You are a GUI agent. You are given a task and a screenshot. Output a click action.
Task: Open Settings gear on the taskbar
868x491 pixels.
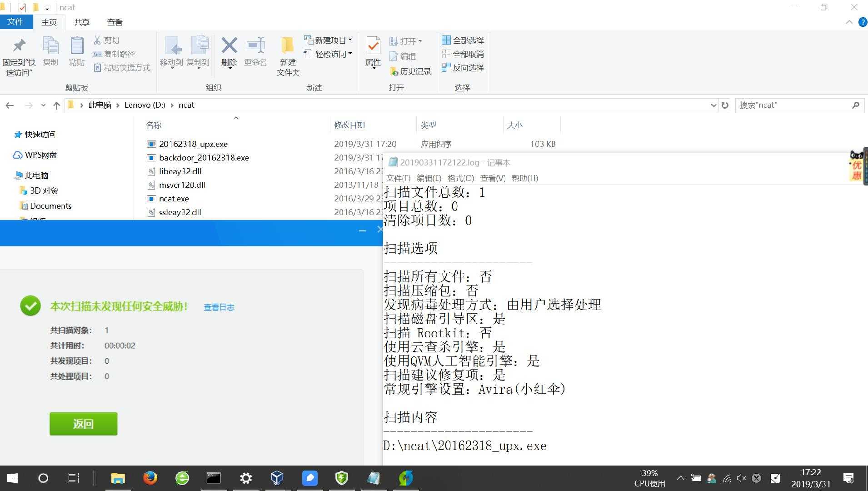coord(246,478)
